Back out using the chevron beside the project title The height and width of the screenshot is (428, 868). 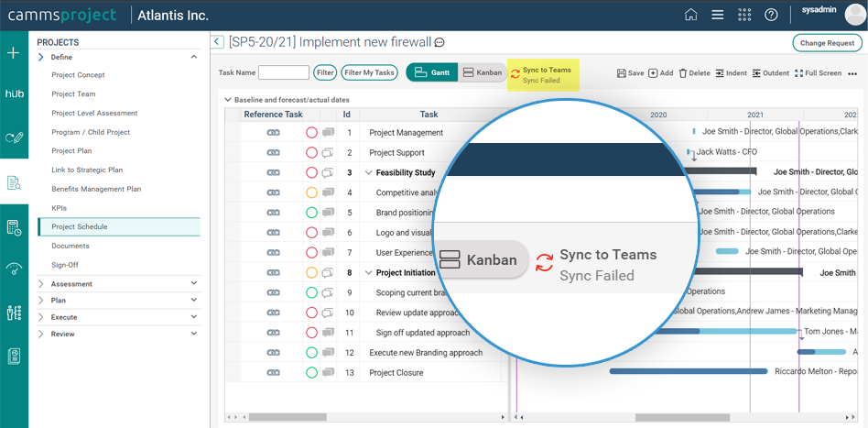(218, 41)
